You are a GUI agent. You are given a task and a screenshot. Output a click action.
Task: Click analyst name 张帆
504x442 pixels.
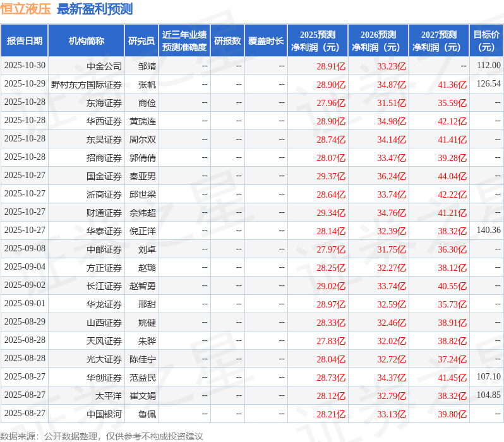click(147, 85)
